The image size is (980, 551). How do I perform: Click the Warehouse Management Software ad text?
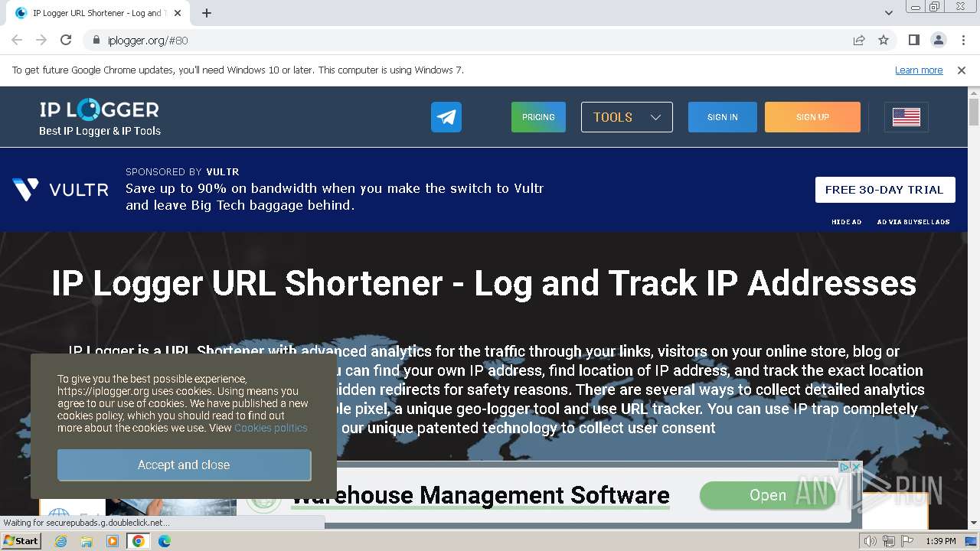tap(481, 495)
